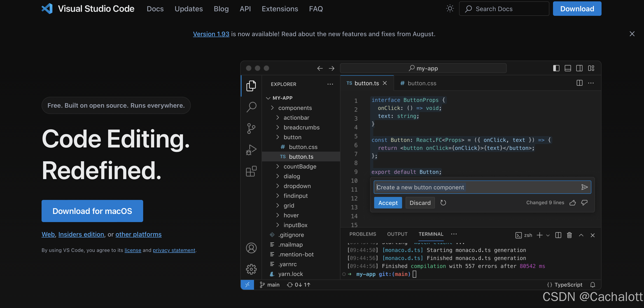Open the Blog navigation item
The height and width of the screenshot is (308, 644).
pyautogui.click(x=221, y=9)
